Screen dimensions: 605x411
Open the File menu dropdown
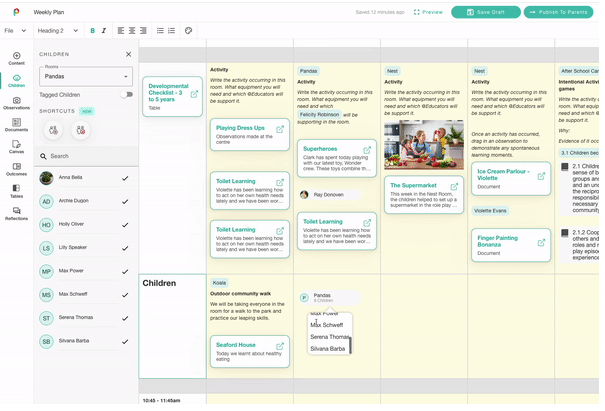pos(15,31)
